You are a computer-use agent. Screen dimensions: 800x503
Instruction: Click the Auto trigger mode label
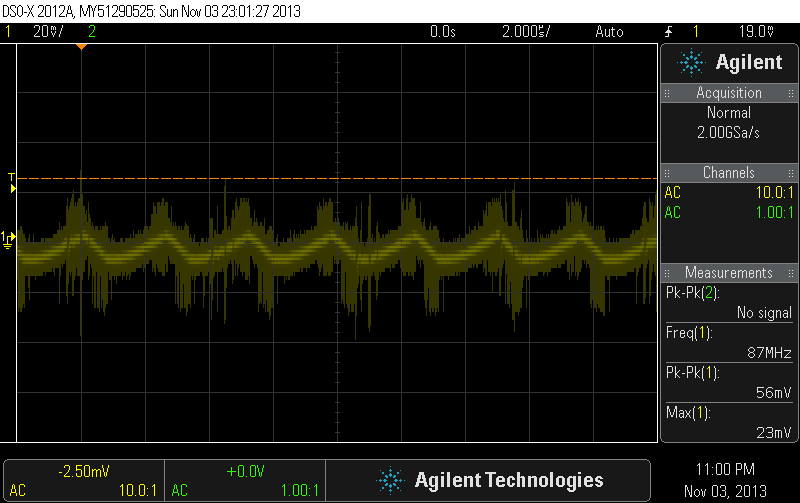point(609,32)
